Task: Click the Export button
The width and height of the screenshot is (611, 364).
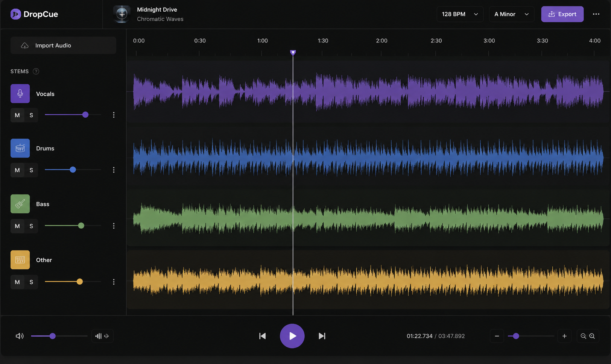Action: point(562,14)
